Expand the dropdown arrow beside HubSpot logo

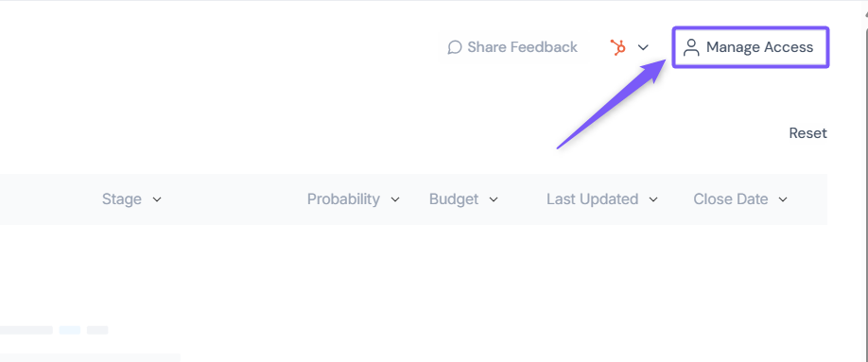click(643, 47)
